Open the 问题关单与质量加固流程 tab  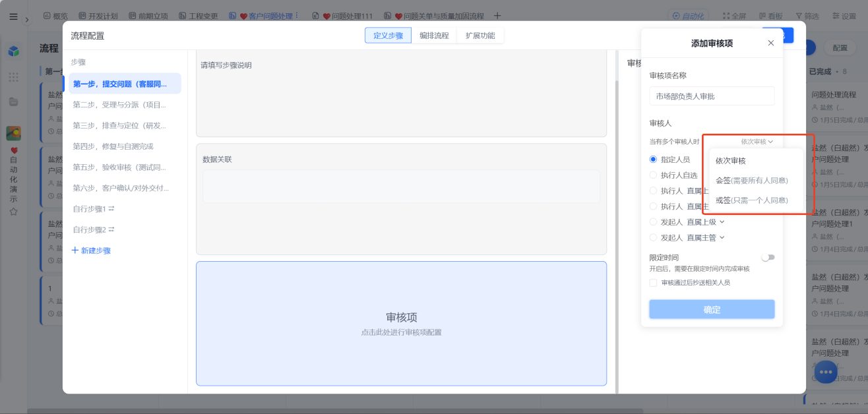click(433, 16)
